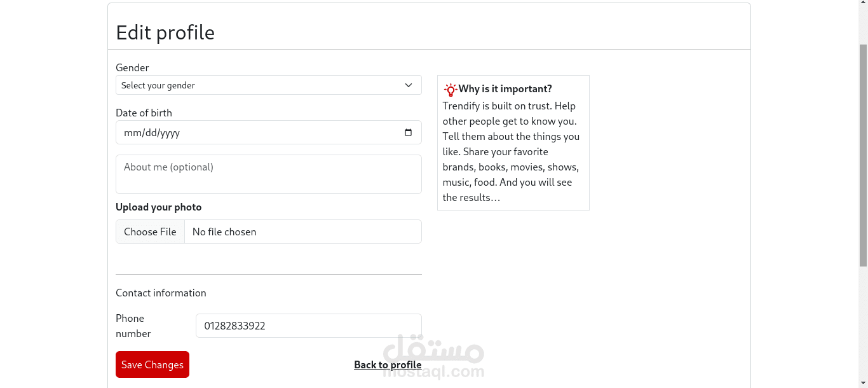
Task: Click into the phone number input field
Action: point(308,326)
